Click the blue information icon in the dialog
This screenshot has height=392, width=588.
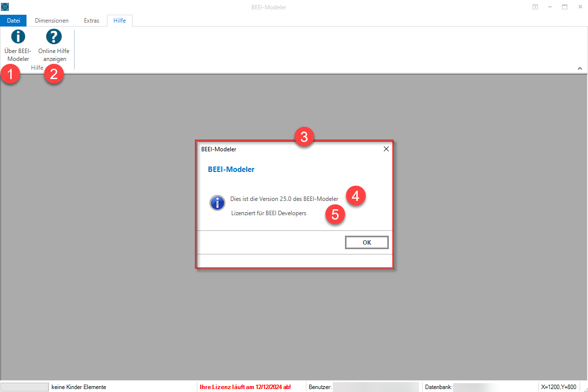tap(217, 203)
